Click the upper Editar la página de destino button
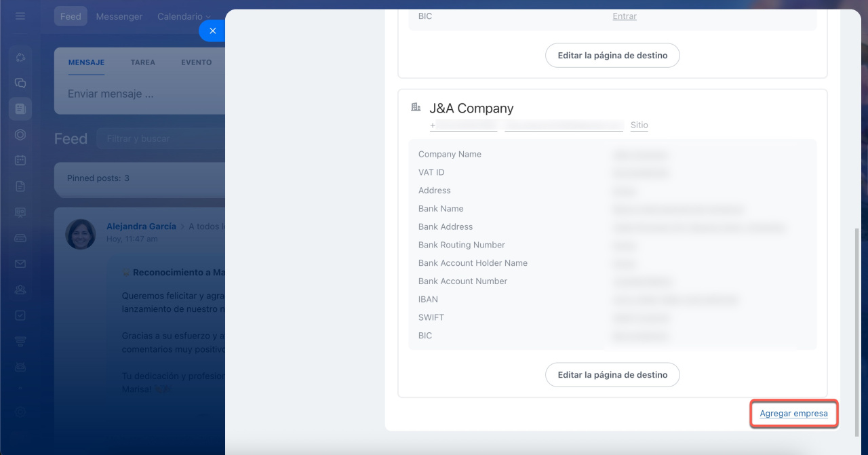Image resolution: width=868 pixels, height=455 pixels. click(x=612, y=55)
